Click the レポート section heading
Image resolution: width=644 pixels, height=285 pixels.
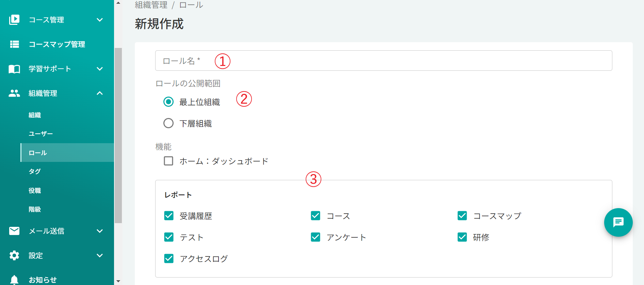tap(178, 195)
